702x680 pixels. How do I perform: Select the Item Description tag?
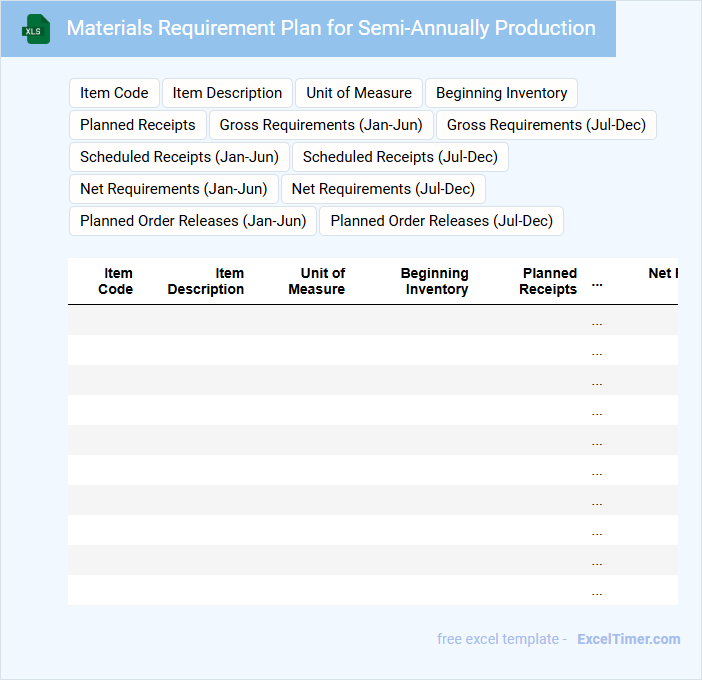point(227,93)
